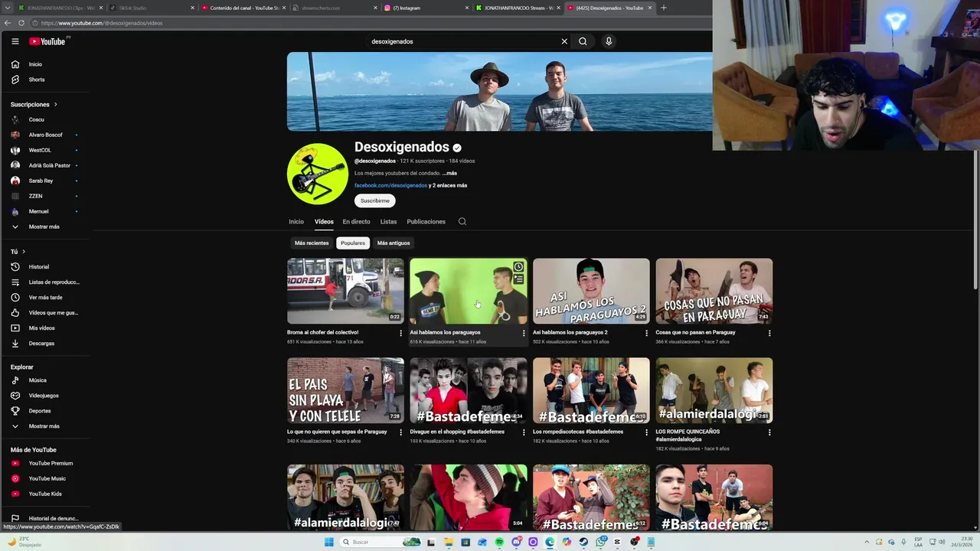This screenshot has height=551, width=980.
Task: Expand channel description with ...más
Action: click(449, 174)
